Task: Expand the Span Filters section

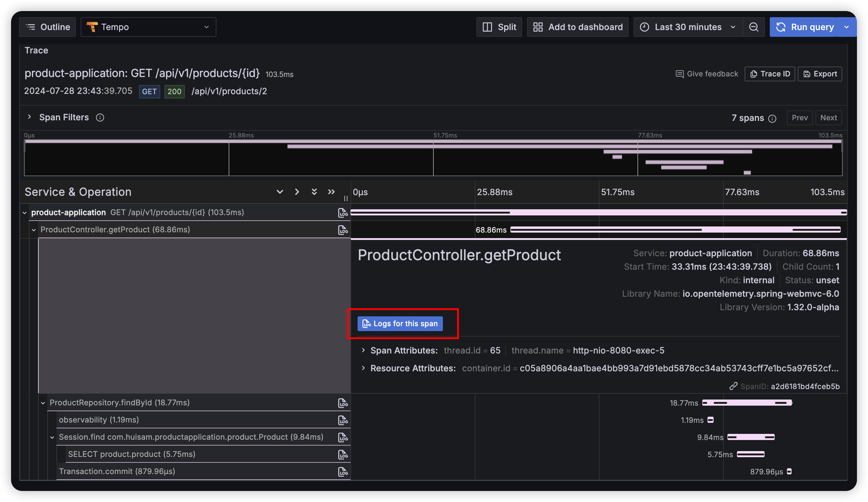Action: (30, 117)
